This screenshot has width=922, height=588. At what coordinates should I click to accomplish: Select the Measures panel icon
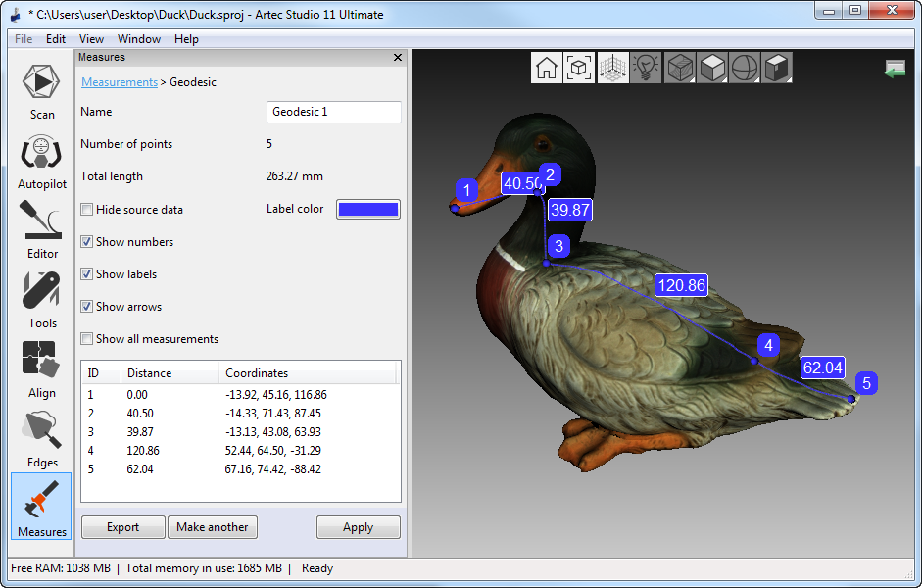pyautogui.click(x=41, y=507)
